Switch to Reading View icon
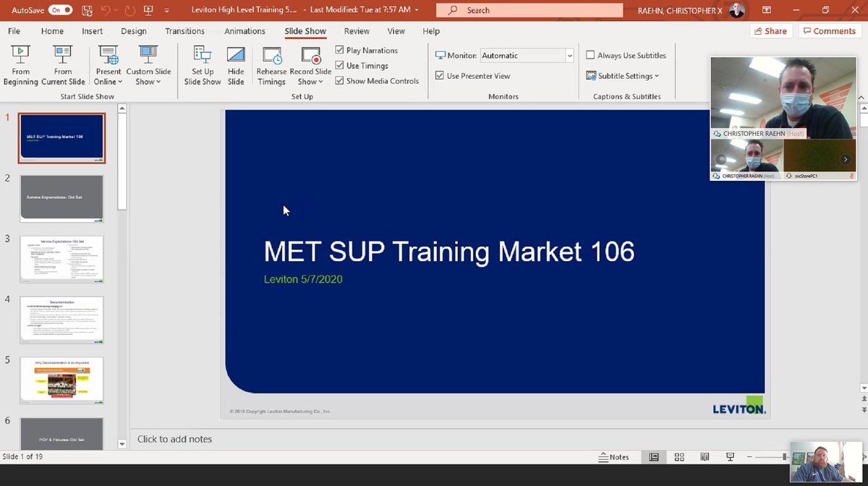868x486 pixels. tap(705, 457)
